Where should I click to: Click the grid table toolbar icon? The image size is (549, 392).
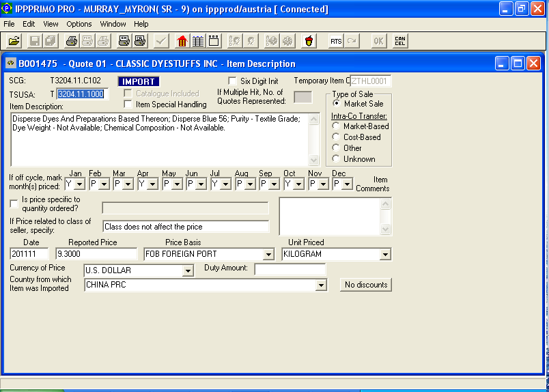(x=198, y=41)
